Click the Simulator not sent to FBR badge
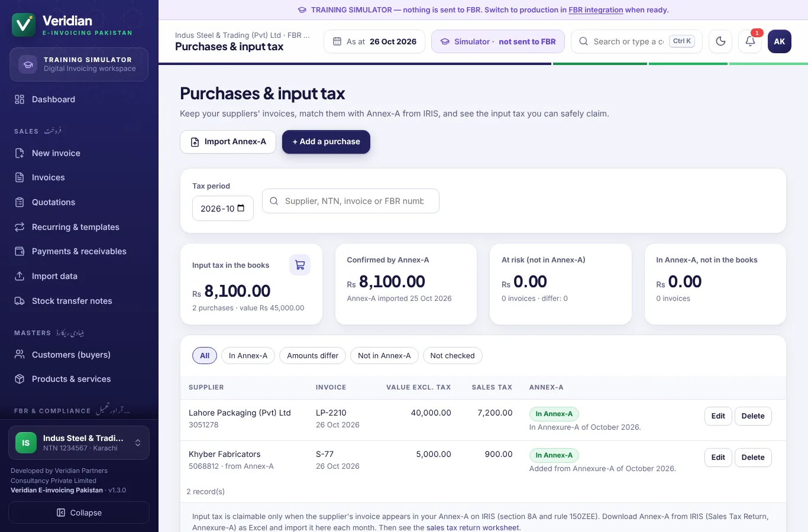Screen dimensions: 808x532 [x=498, y=41]
